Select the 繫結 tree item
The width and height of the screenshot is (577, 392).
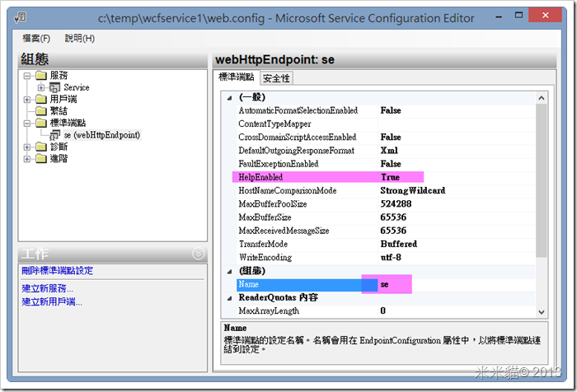[59, 111]
